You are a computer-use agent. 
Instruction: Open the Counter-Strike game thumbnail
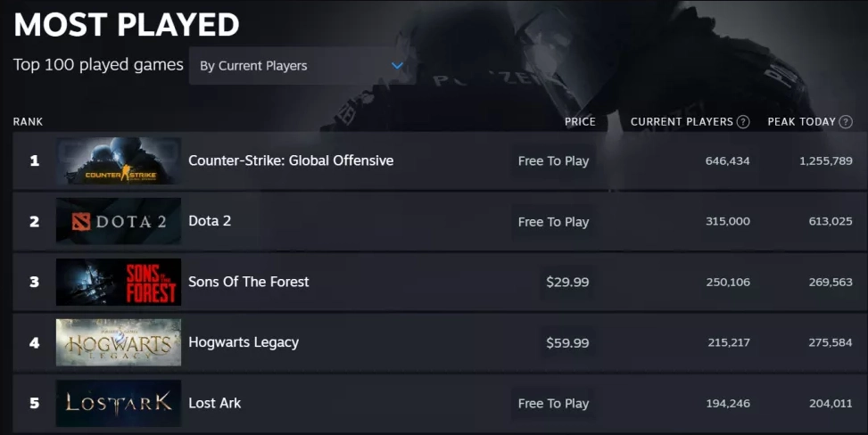[119, 161]
